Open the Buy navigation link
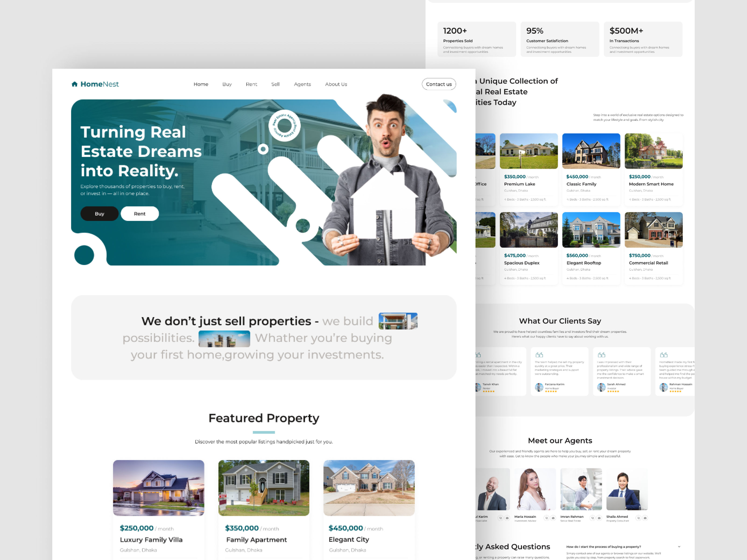Image resolution: width=747 pixels, height=560 pixels. [x=227, y=84]
